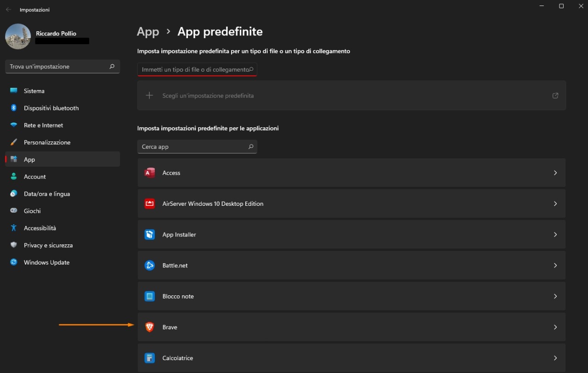Viewport: 588px width, 373px height.
Task: Expand the Blocco note chevron
Action: tap(555, 296)
